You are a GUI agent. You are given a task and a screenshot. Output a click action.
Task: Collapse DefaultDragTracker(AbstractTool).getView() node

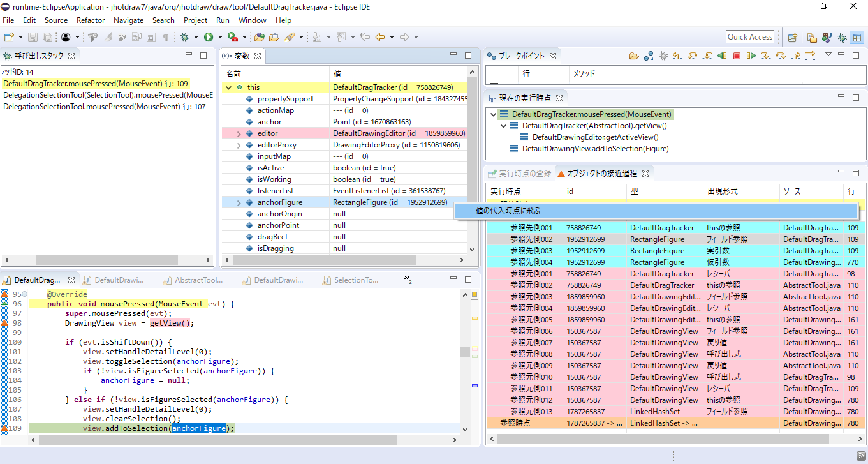click(x=504, y=126)
